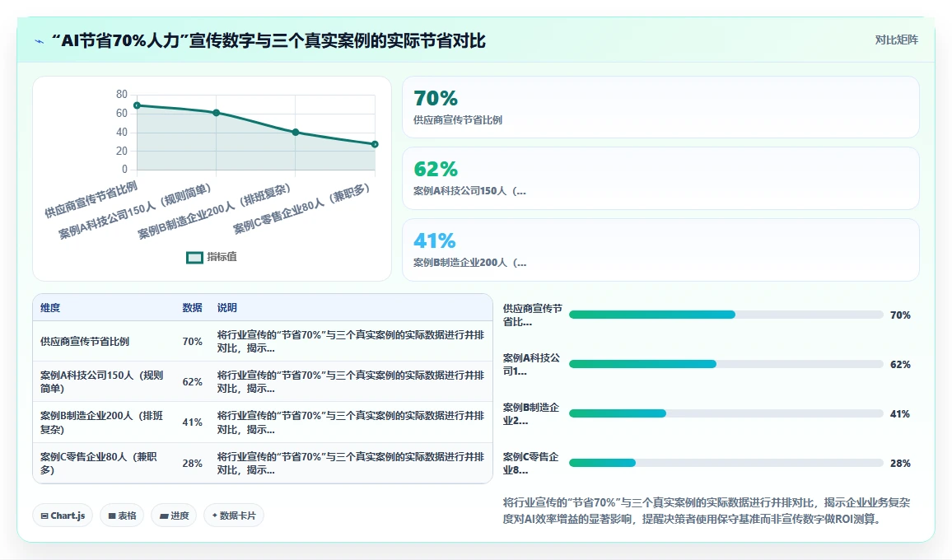Click the table cell 案例B制造企业200人（排班复杂）
Viewport: 952px width, 560px height.
tap(102, 422)
